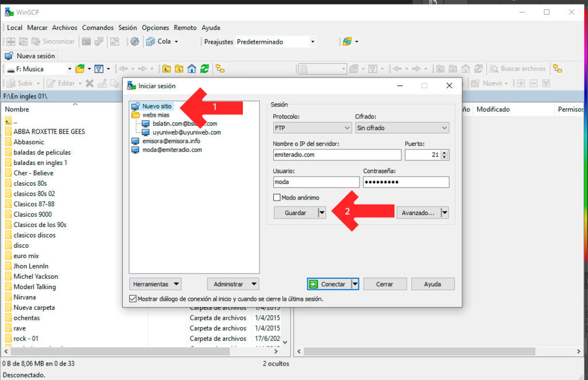Click the Guardar button
Screen dimensions: 588x380
coord(296,213)
